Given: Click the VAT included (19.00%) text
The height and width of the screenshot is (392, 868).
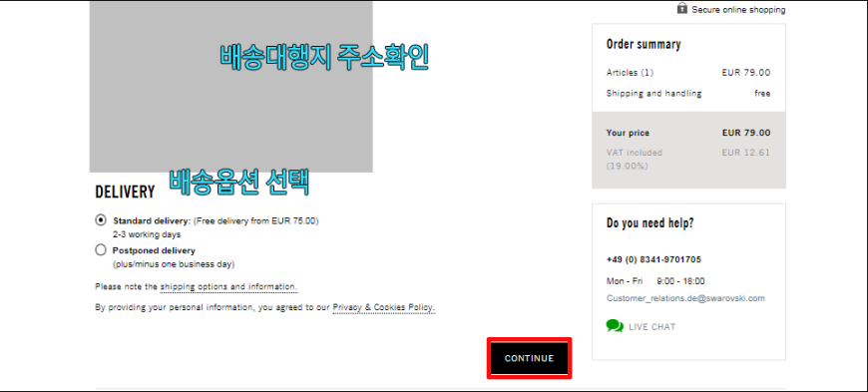Looking at the screenshot, I should click(635, 159).
